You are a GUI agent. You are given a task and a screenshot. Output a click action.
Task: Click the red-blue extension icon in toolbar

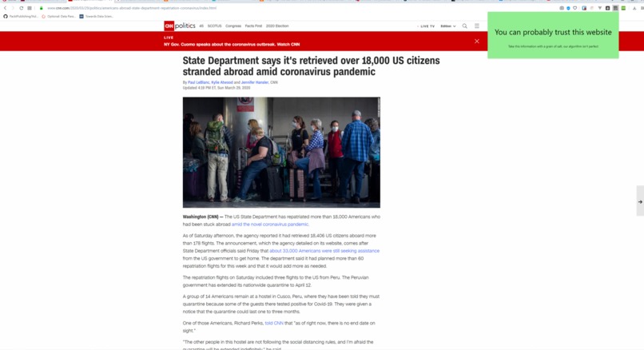click(584, 8)
